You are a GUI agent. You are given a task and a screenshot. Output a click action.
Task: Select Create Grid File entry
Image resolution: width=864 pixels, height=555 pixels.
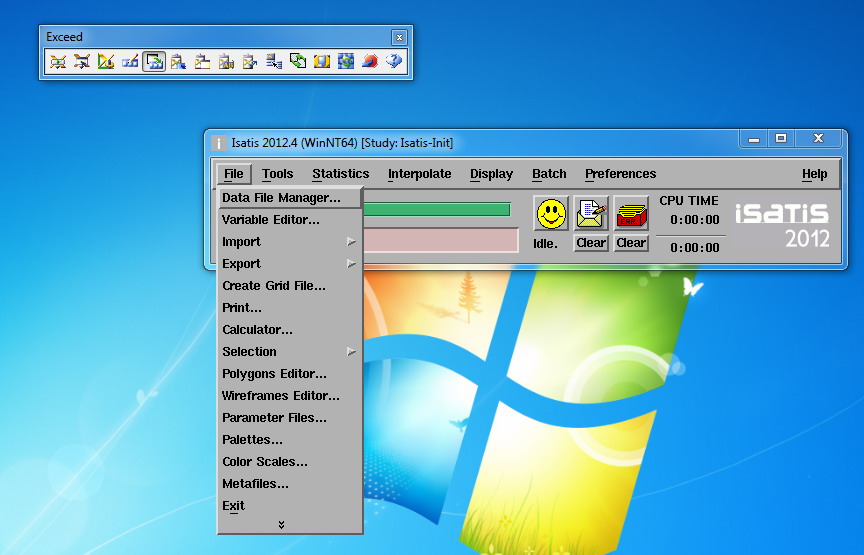click(x=290, y=286)
